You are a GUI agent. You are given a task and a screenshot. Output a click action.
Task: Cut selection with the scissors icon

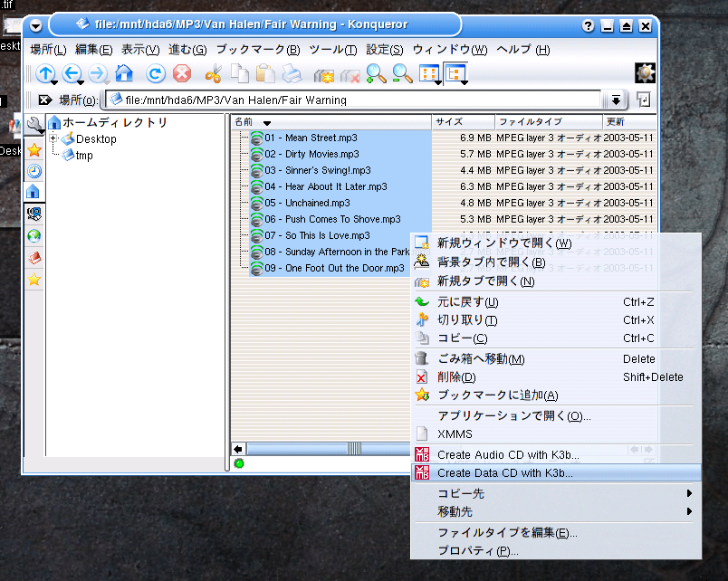tap(213, 73)
